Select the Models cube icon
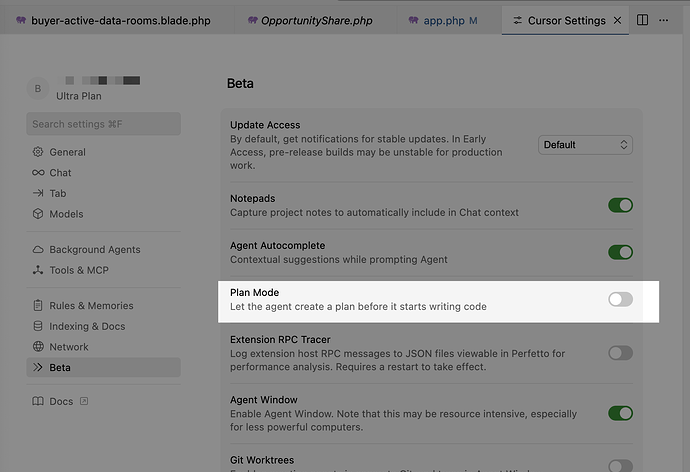 (38, 214)
